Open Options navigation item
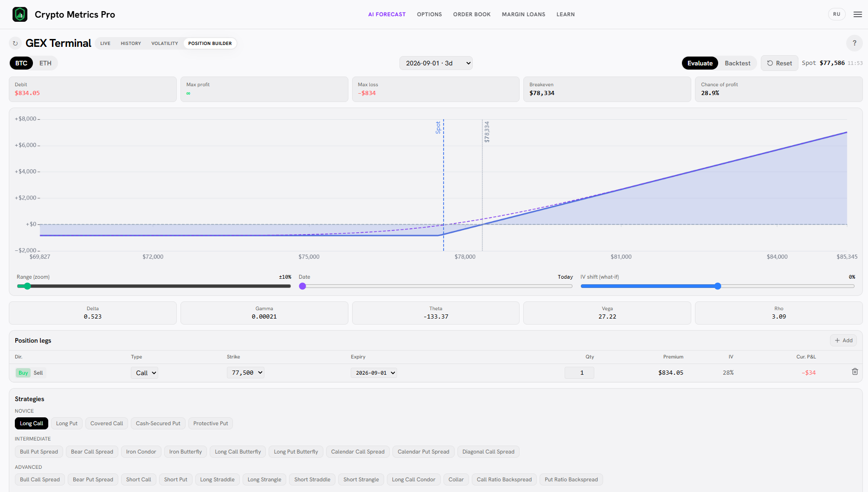 pyautogui.click(x=430, y=14)
